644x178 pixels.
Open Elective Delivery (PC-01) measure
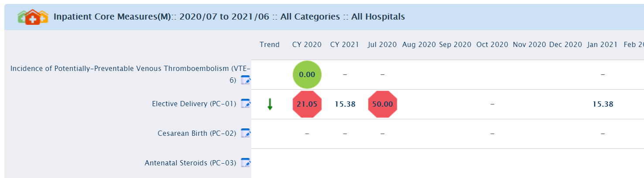point(194,104)
